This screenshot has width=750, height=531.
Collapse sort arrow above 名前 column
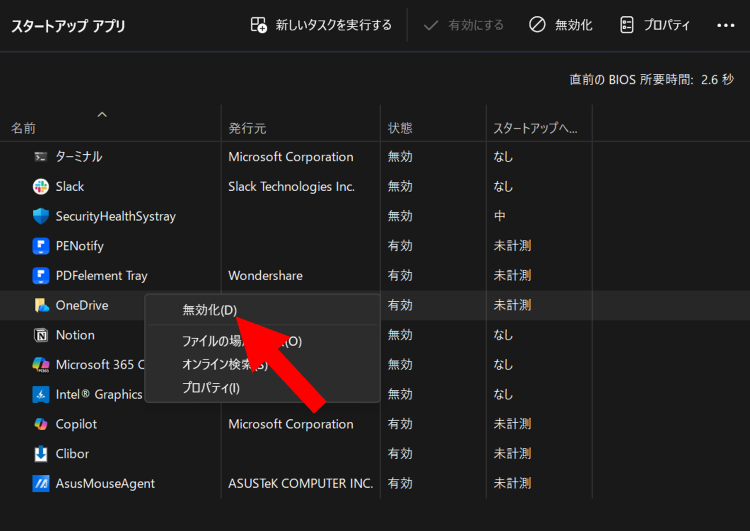click(101, 114)
